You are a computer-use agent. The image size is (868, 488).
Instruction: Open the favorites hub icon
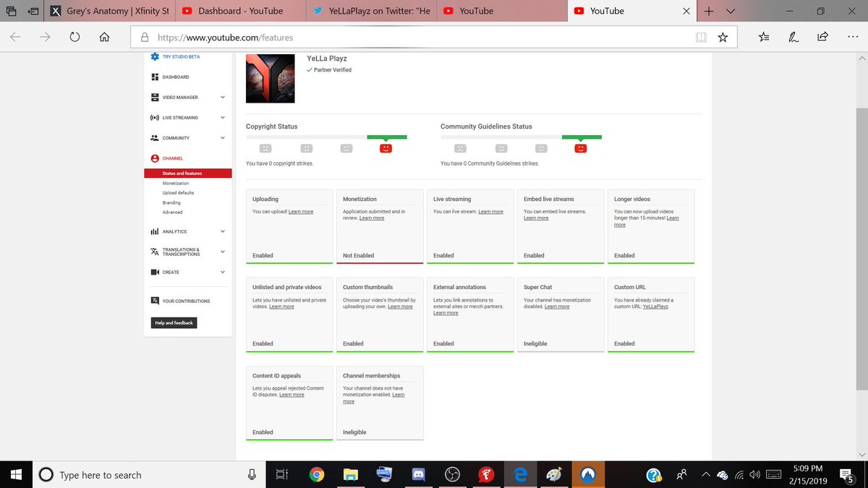click(x=765, y=37)
